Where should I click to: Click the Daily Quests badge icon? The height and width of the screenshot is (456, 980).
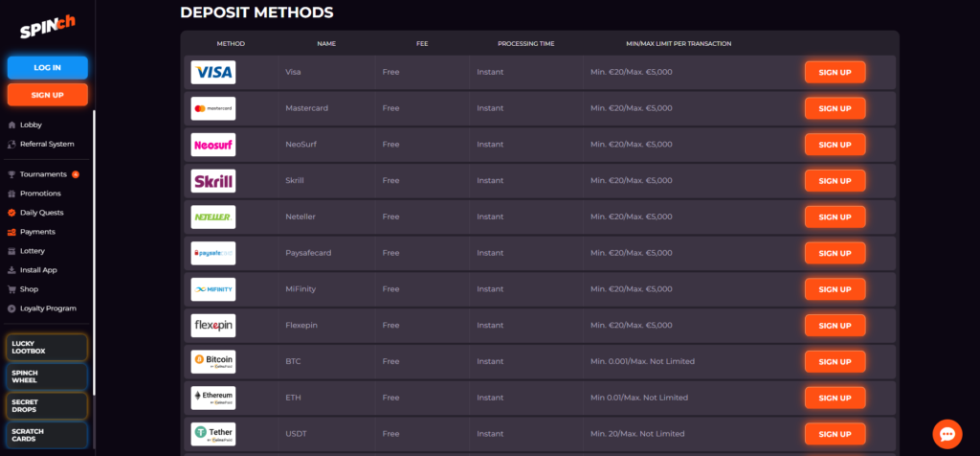(x=11, y=213)
